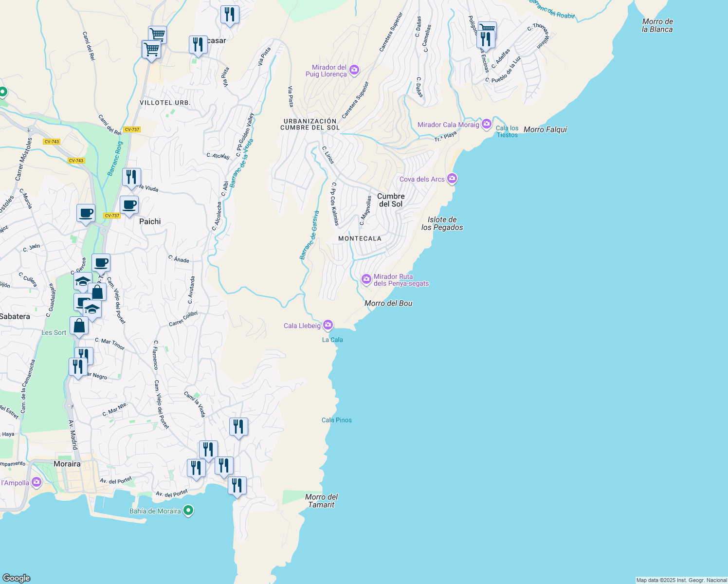The image size is (728, 584).
Task: Click the l'Ampolla beach icon near Moraira
Action: coord(36,482)
